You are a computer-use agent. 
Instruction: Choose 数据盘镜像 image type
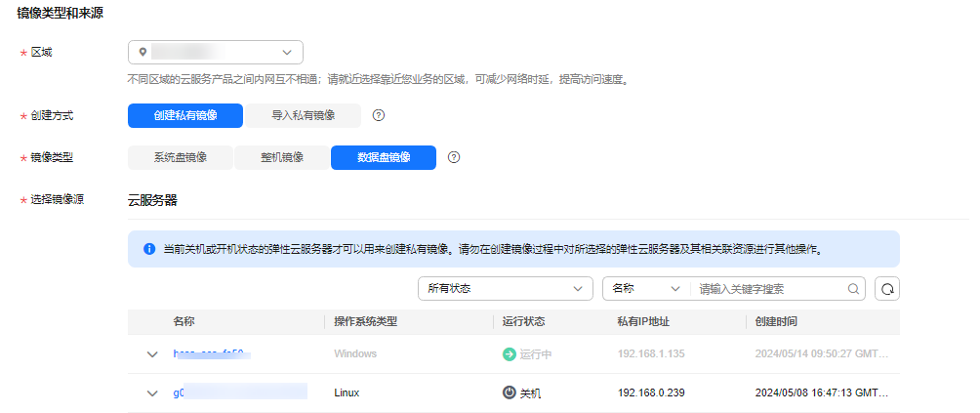(x=384, y=157)
